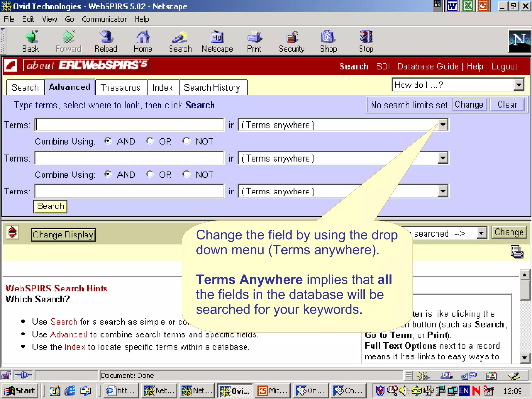Open the Help menu
The image size is (532, 399).
coord(142,19)
